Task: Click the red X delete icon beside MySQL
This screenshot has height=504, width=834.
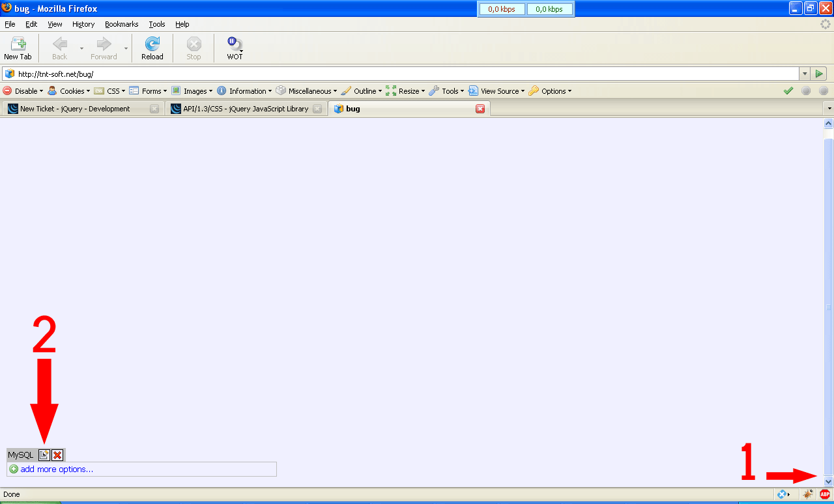Action: pos(57,455)
